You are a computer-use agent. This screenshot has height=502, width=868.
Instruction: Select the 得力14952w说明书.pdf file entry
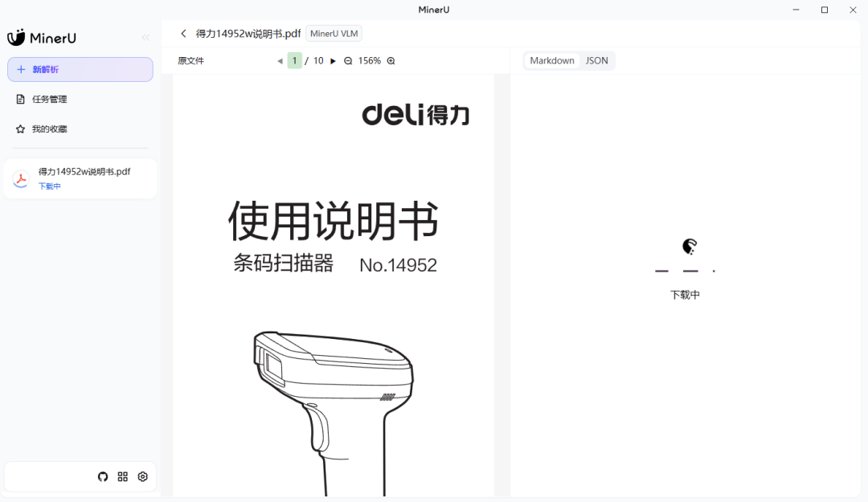(80, 178)
